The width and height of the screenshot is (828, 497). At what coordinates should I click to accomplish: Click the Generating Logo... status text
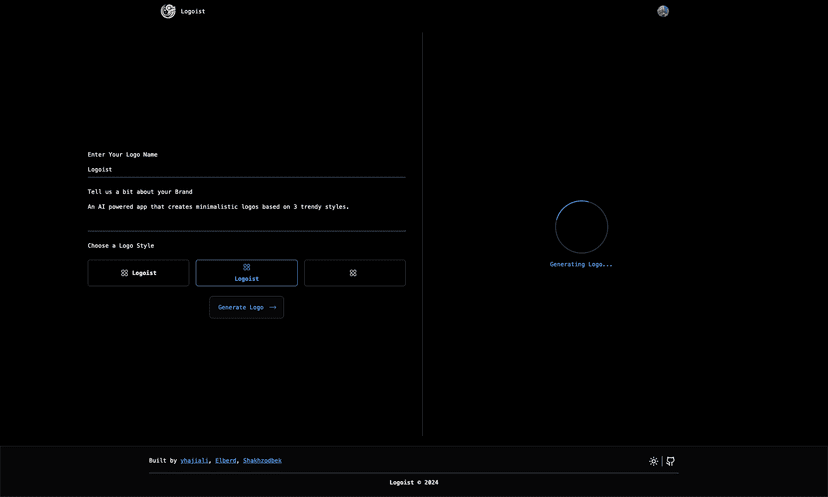pyautogui.click(x=581, y=264)
